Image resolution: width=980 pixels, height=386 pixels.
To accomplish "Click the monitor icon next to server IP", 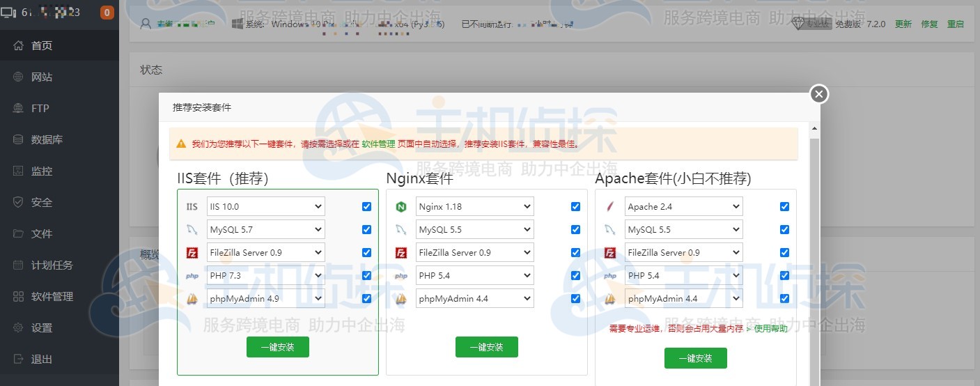I will tap(9, 13).
